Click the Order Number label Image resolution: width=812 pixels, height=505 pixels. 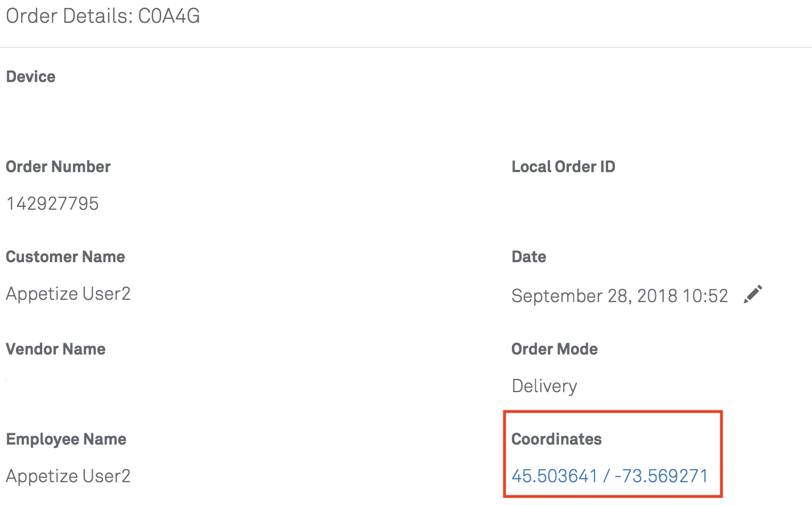(x=58, y=166)
